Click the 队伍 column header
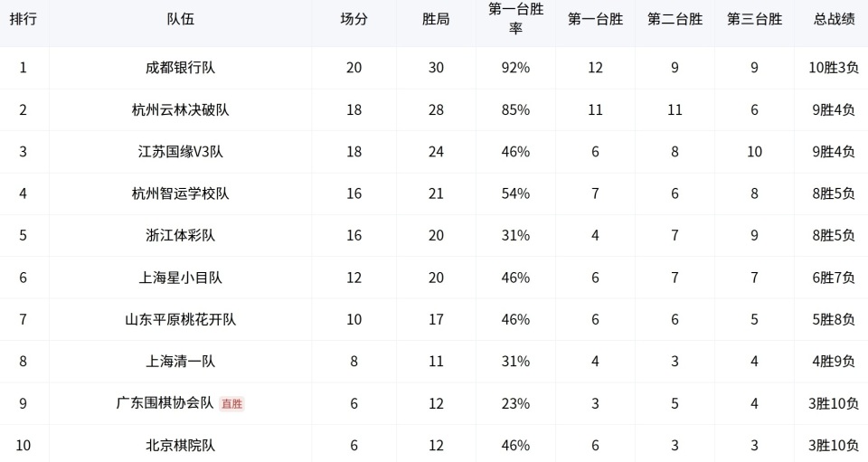Screen dimensions: 868x462 180,19
